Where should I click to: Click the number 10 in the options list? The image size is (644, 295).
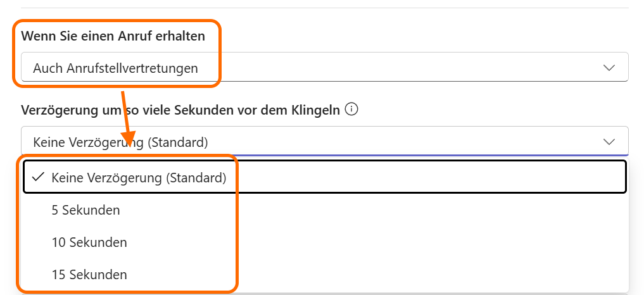[58, 242]
